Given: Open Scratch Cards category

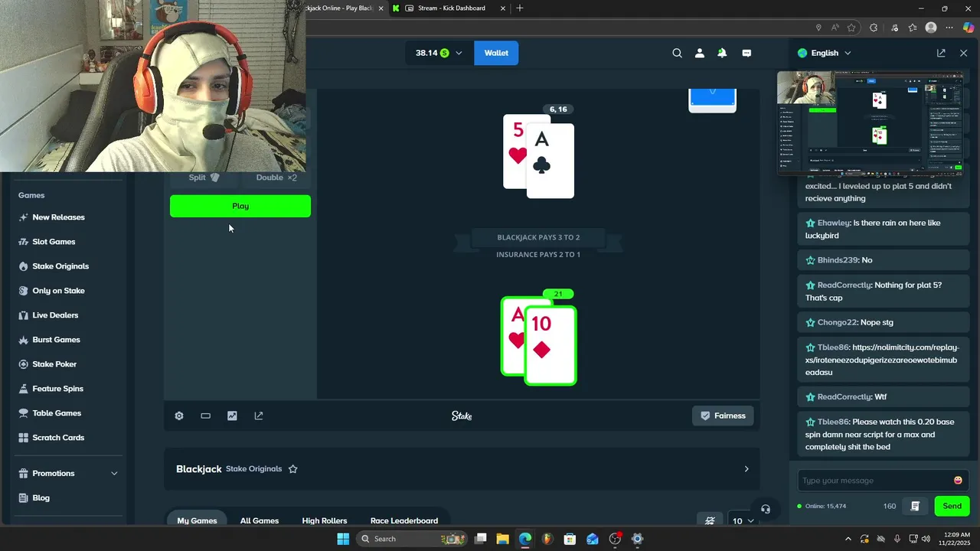Looking at the screenshot, I should click(x=58, y=438).
